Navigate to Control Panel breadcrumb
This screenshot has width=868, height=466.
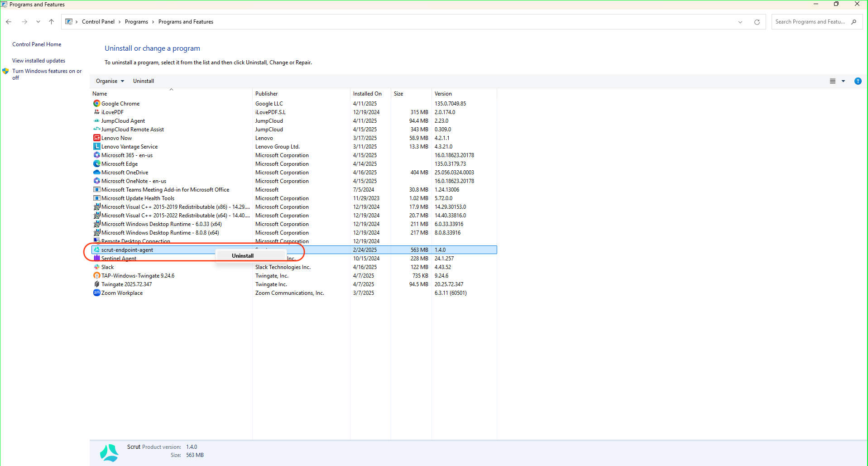pos(98,22)
